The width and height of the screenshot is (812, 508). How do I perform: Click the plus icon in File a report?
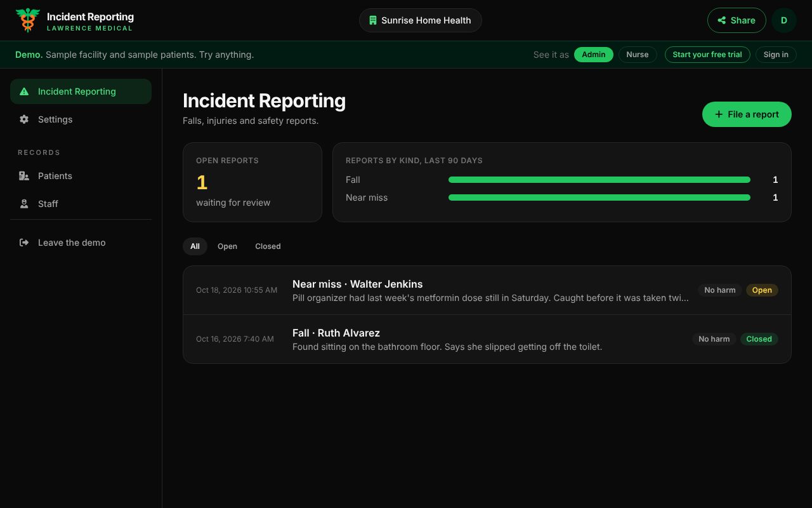pos(719,114)
